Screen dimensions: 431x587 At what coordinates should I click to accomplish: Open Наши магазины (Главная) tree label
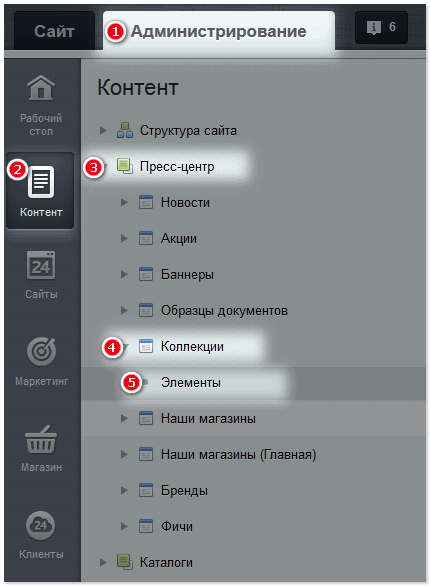239,454
